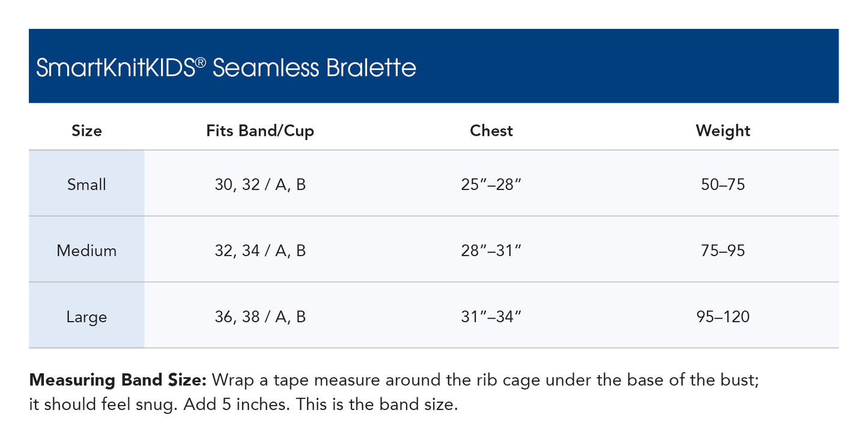Click the 95–120 weight value
The width and height of the screenshot is (868, 440).
[723, 317]
